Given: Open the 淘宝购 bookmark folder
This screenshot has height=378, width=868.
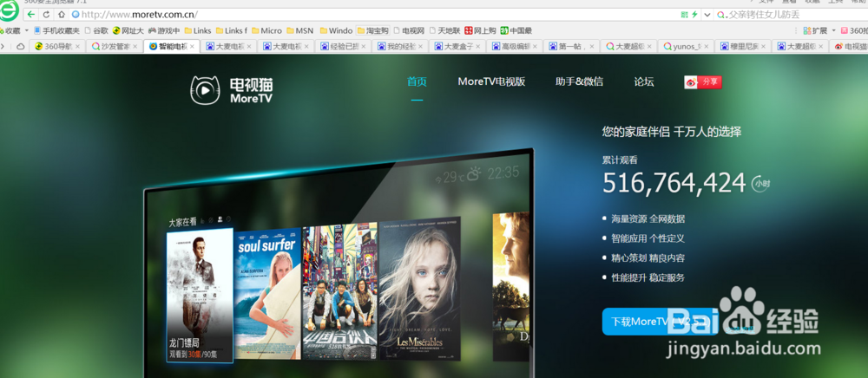Looking at the screenshot, I should click(x=372, y=30).
